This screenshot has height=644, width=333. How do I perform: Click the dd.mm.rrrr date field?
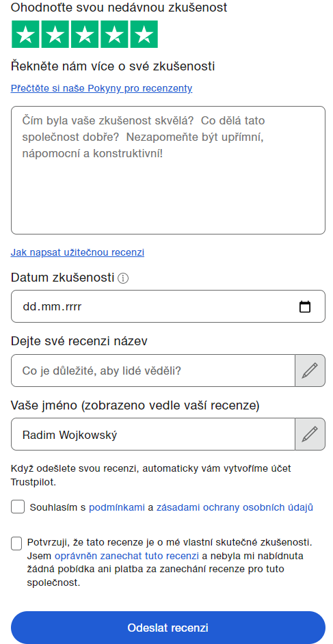(168, 306)
